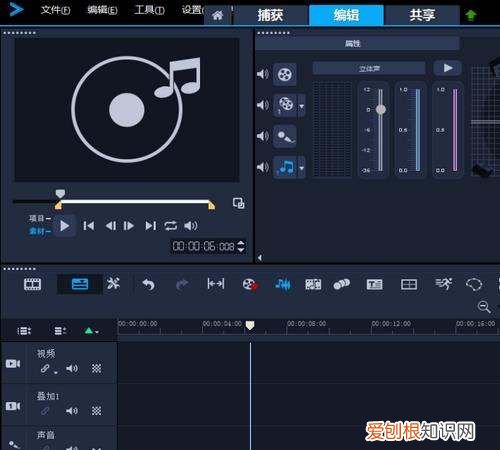
Task: Redo the last action
Action: point(182,284)
